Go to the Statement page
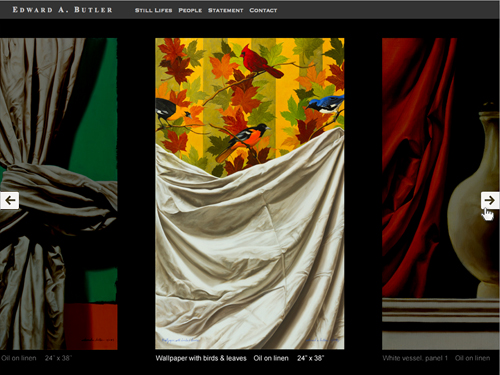Image resolution: width=500 pixels, height=375 pixels. 226,10
